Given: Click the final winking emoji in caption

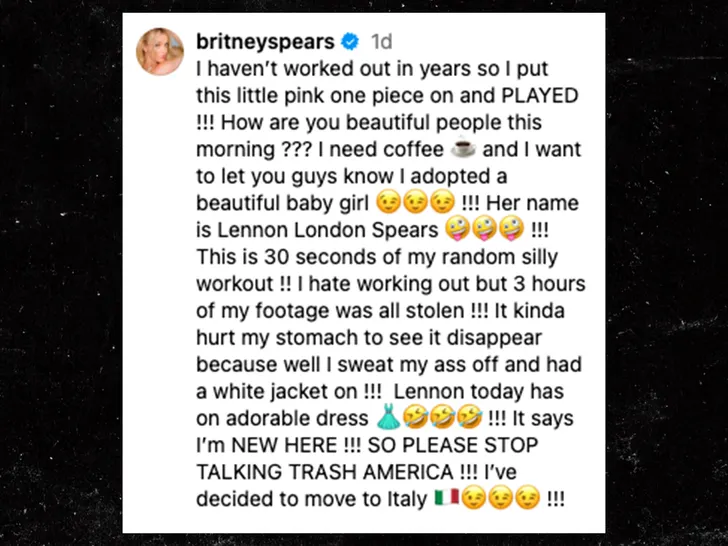Looking at the screenshot, I should pos(528,498).
